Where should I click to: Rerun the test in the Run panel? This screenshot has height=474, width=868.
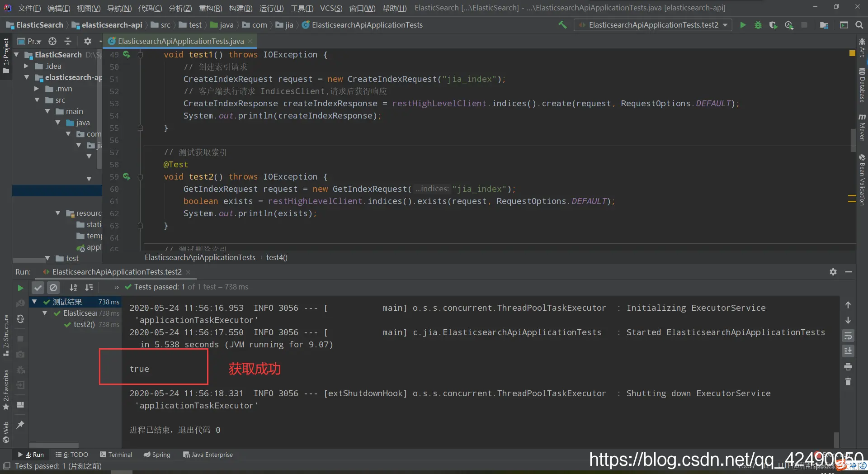point(20,288)
